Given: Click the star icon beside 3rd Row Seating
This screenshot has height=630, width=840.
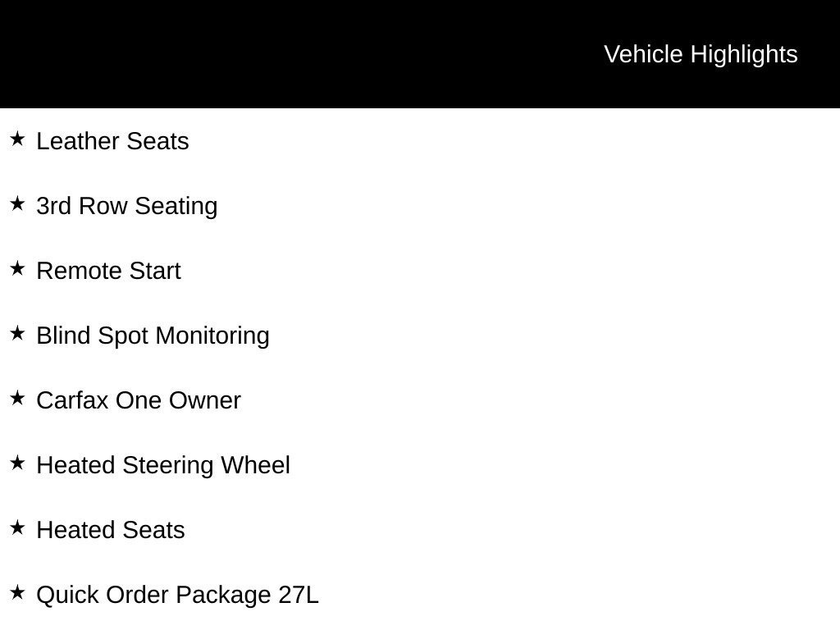Looking at the screenshot, I should (17, 203).
